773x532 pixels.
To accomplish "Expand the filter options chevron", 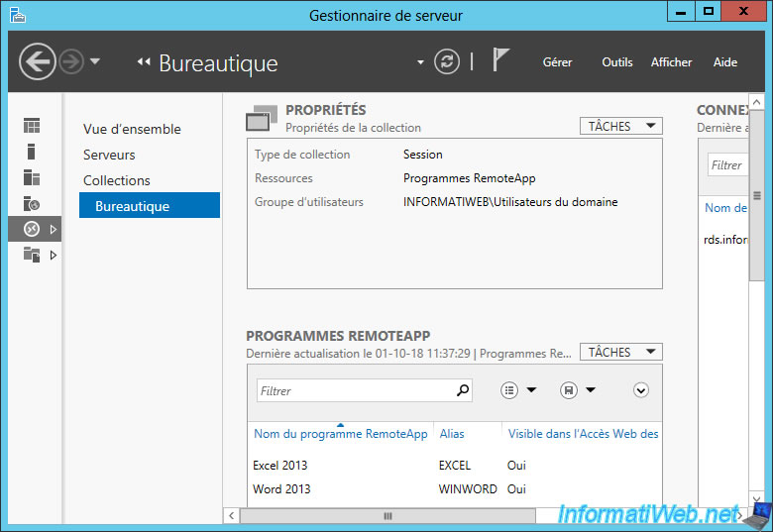I will coord(640,390).
